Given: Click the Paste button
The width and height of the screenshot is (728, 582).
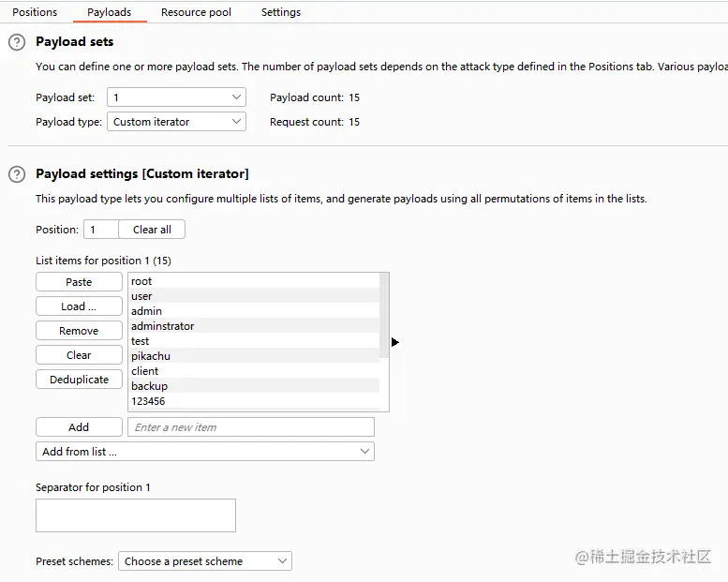Looking at the screenshot, I should point(79,282).
